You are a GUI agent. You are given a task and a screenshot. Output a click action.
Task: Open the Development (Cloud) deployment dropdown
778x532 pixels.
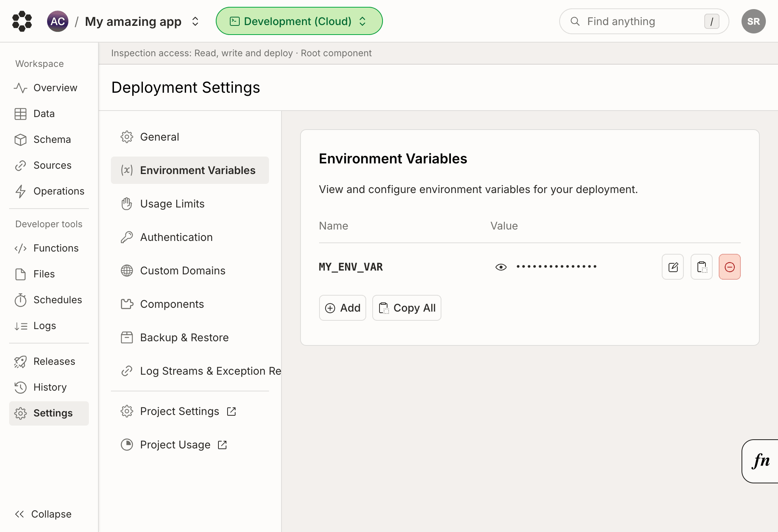tap(299, 21)
